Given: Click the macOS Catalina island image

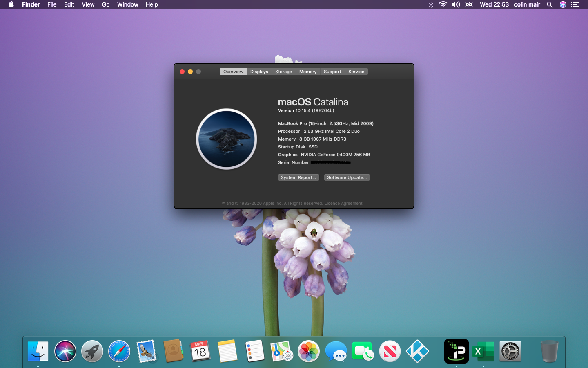Looking at the screenshot, I should pos(227,139).
